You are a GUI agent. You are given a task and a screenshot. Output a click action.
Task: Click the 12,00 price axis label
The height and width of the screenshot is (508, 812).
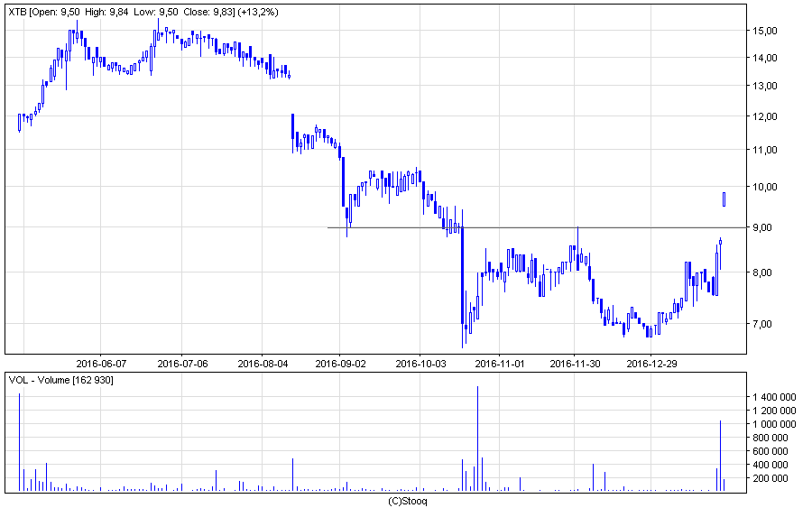click(764, 116)
